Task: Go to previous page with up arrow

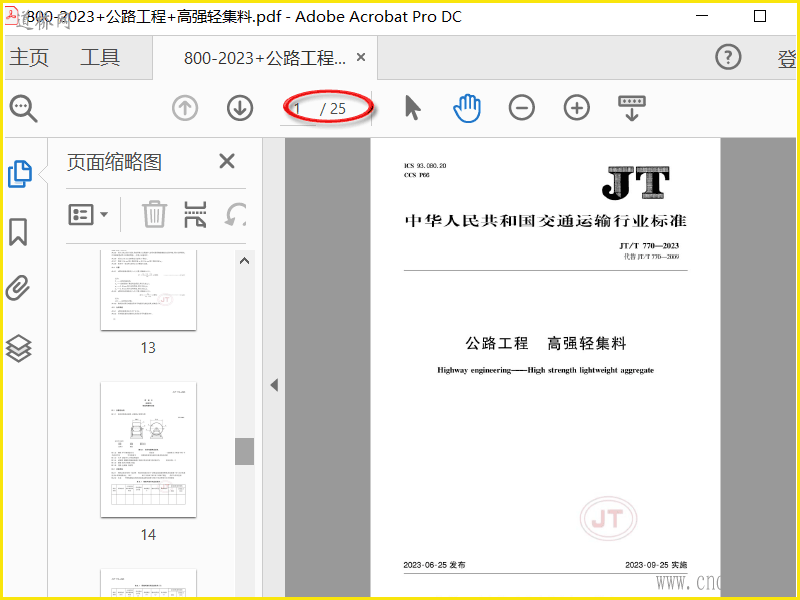Action: click(185, 108)
